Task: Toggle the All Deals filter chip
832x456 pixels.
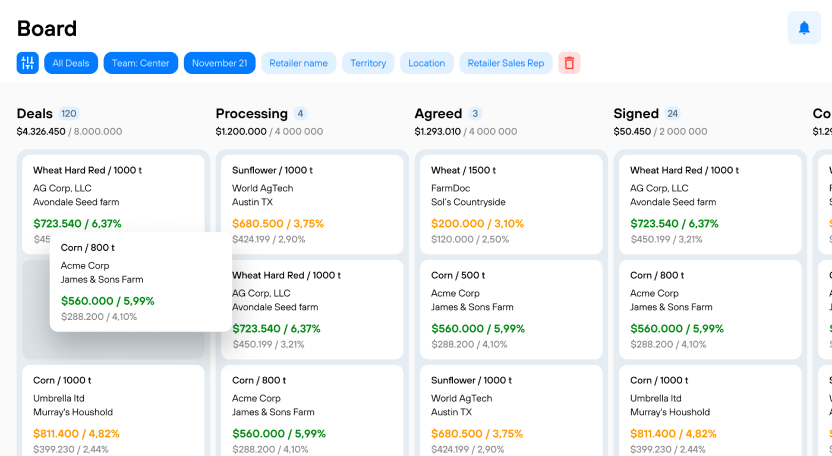Action: click(x=71, y=63)
